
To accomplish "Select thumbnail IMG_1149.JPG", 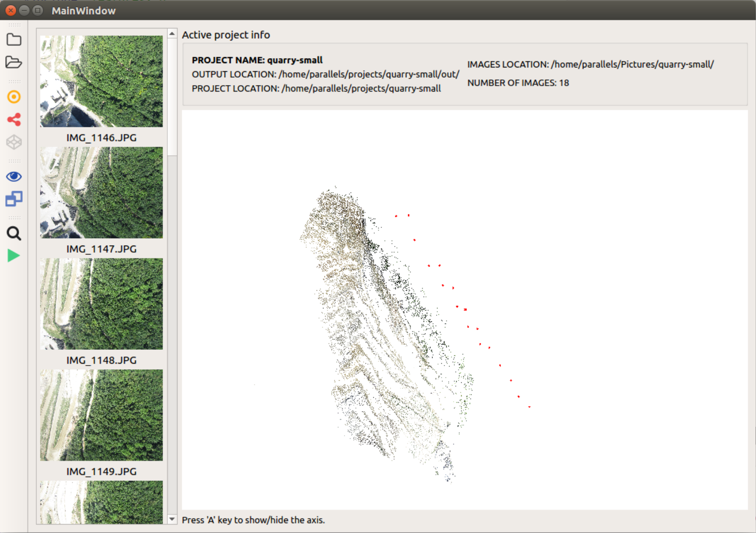I will point(101,415).
